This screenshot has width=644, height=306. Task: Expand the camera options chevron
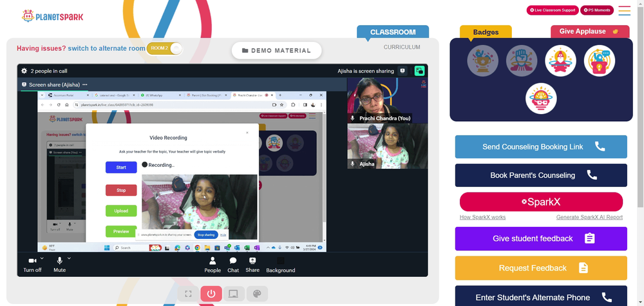click(43, 258)
